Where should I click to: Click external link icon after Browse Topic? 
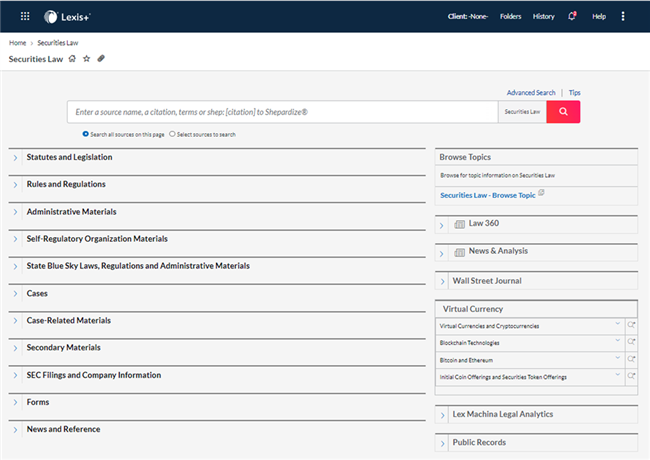click(541, 193)
